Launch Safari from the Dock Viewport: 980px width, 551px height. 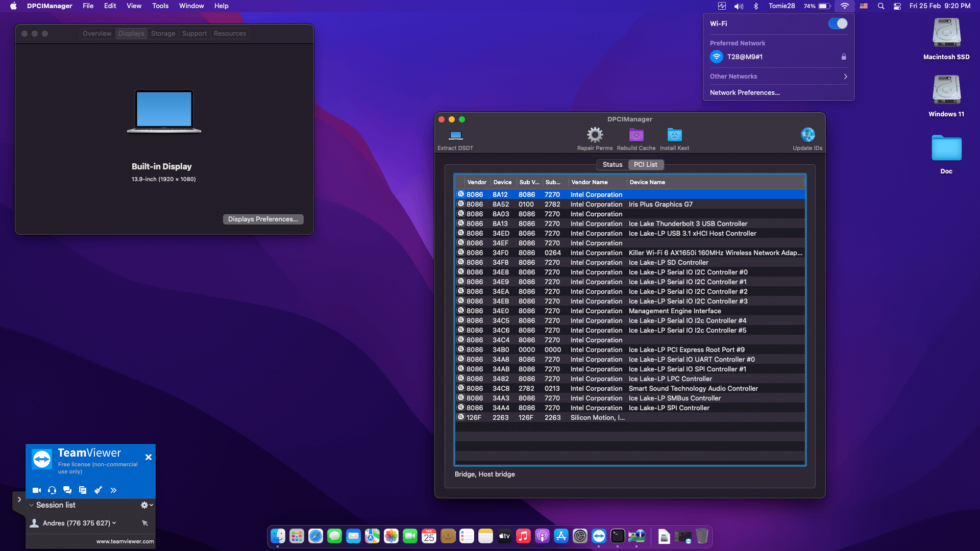315,536
